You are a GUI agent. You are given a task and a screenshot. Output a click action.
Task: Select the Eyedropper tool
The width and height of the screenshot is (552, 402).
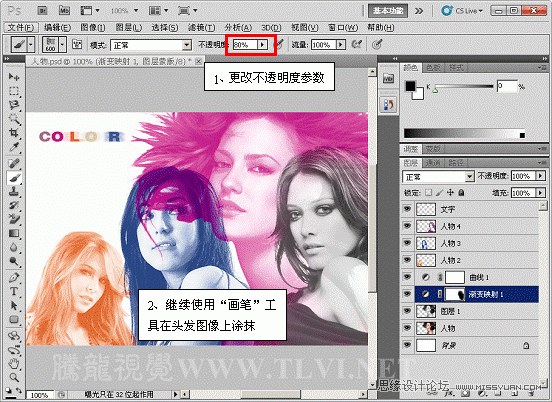click(14, 147)
